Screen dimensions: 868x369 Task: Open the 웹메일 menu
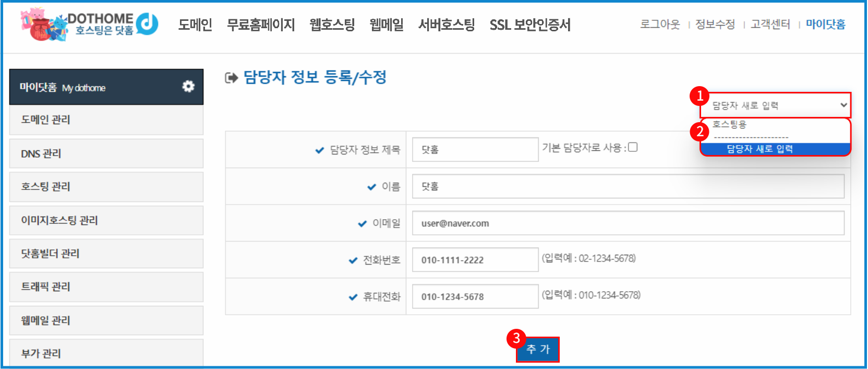pos(387,25)
